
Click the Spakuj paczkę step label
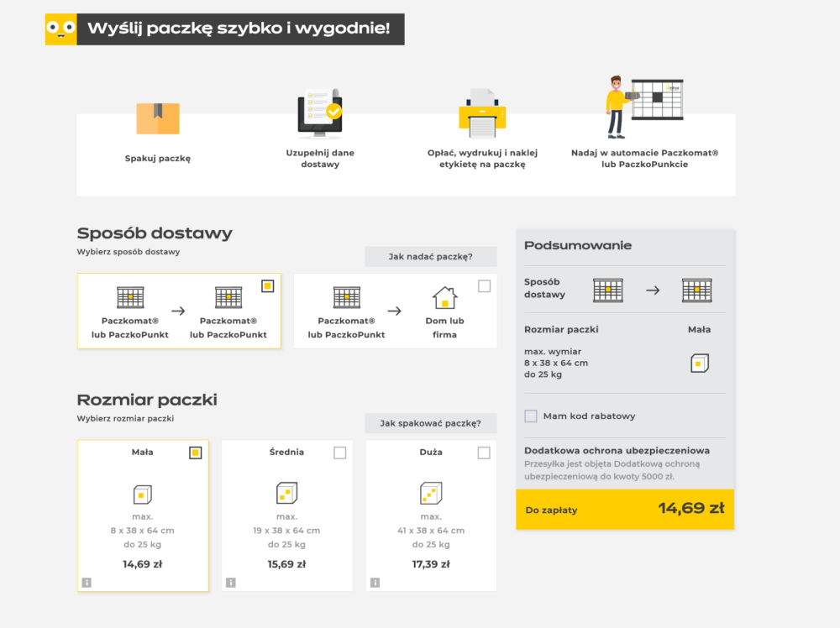158,159
